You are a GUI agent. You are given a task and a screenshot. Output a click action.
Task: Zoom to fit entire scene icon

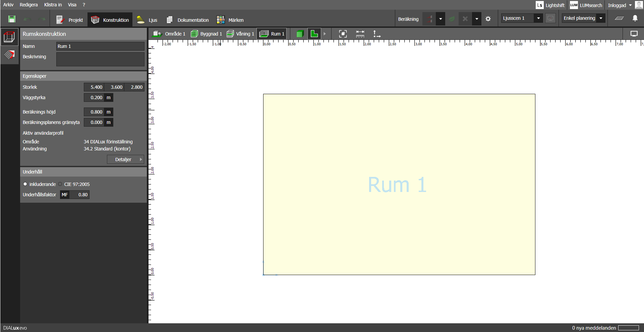[x=343, y=34]
